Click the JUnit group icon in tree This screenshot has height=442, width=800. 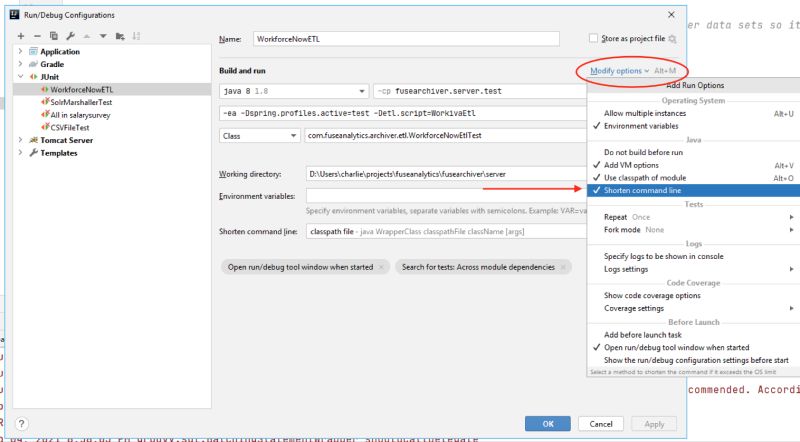pos(34,77)
